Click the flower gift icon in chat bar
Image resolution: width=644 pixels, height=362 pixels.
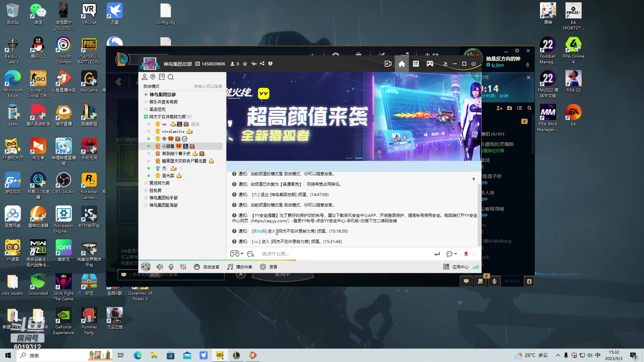coord(466,254)
